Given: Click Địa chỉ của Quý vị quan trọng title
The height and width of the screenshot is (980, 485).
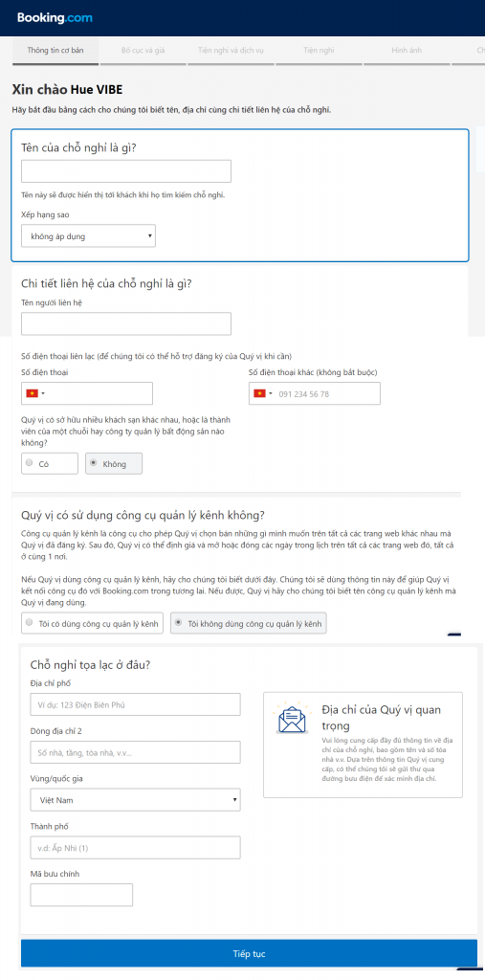Looking at the screenshot, I should click(x=382, y=718).
